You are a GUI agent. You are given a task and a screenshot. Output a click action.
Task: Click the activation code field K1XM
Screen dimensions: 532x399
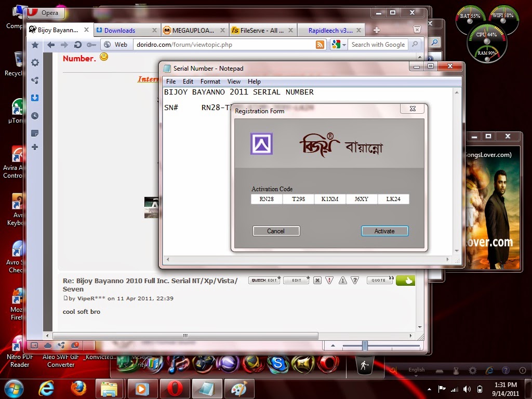pyautogui.click(x=330, y=199)
